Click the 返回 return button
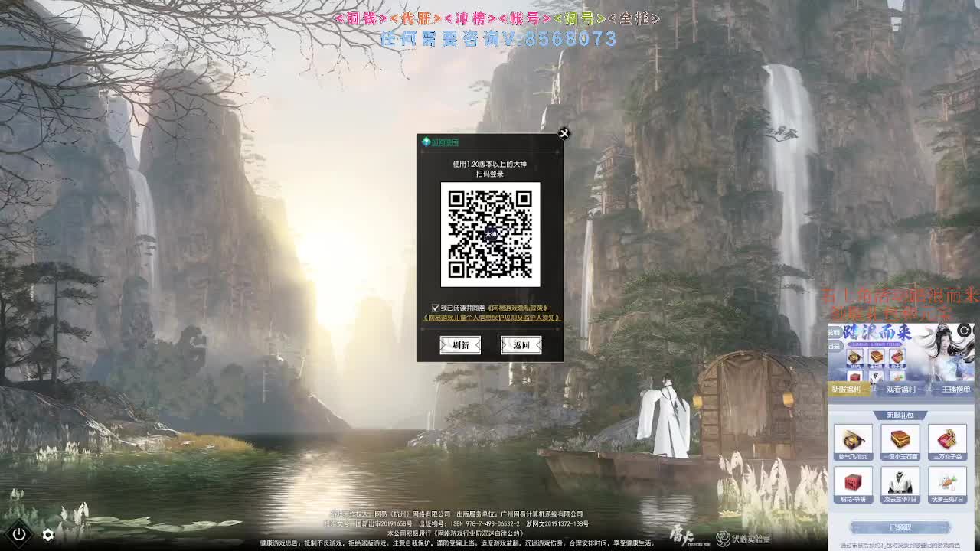 click(x=520, y=344)
